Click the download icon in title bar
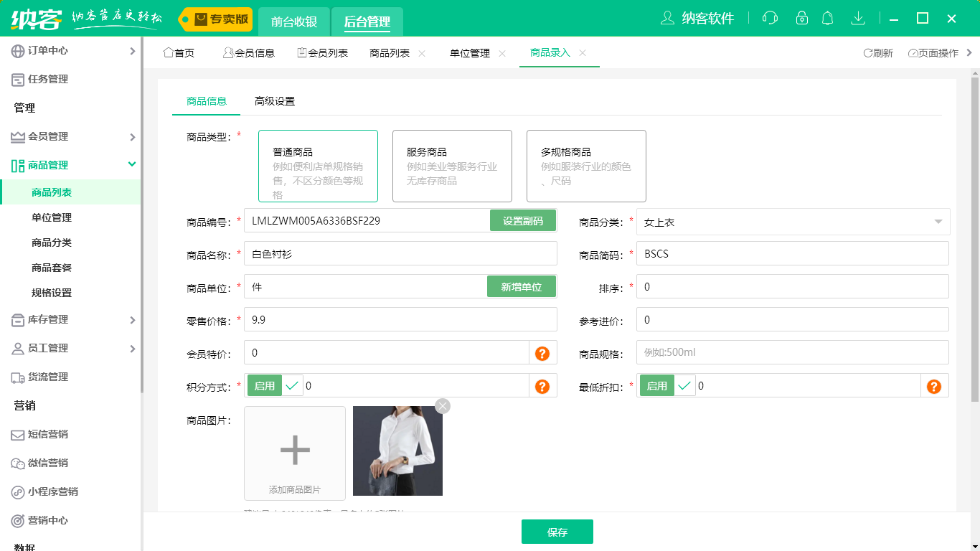 click(x=858, y=18)
